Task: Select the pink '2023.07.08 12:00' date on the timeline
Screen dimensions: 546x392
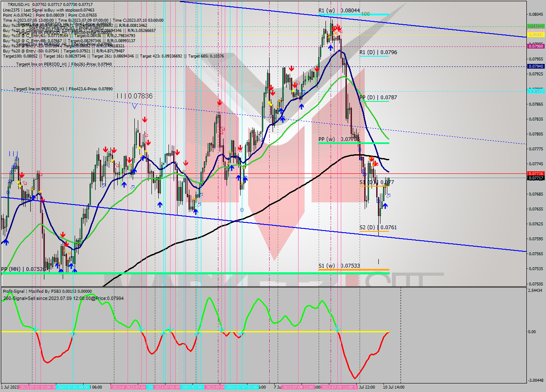Action: point(297,387)
